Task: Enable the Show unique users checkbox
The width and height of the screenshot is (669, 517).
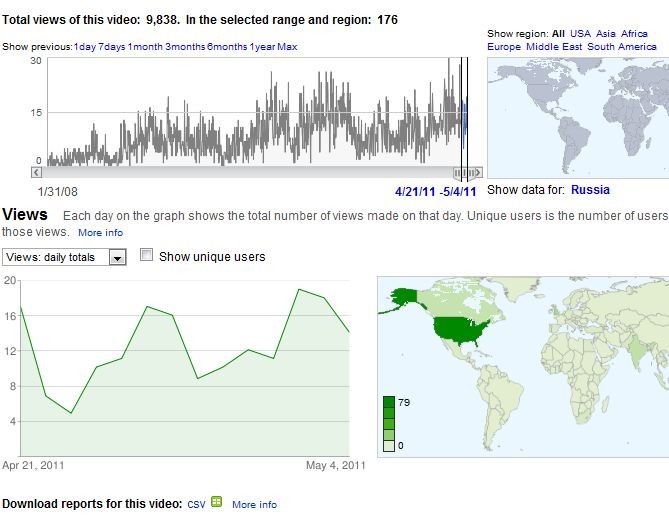Action: [147, 256]
